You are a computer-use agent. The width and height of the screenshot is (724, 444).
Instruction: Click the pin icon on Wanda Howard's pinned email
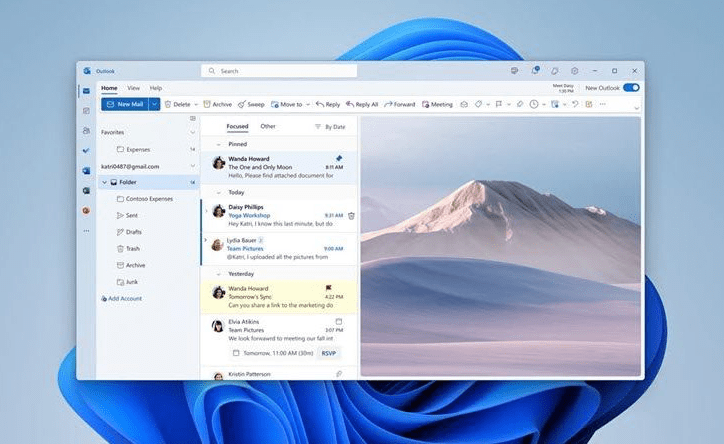pos(339,158)
